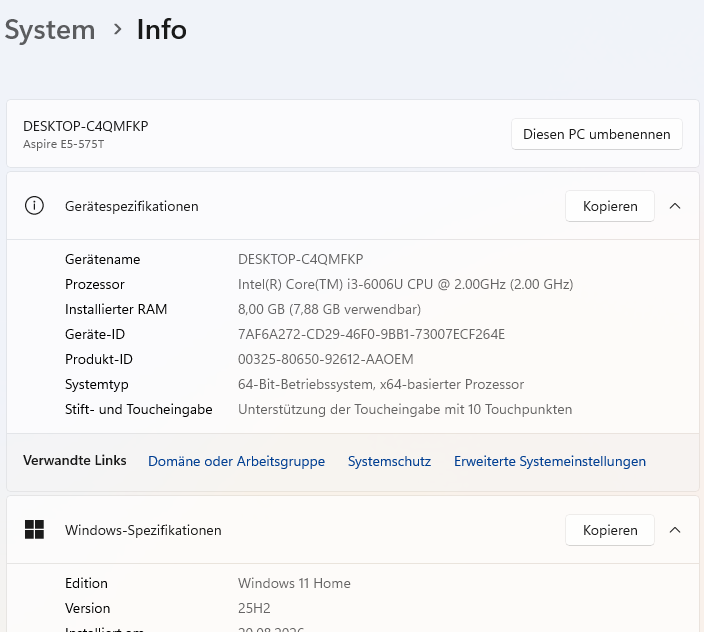This screenshot has height=632, width=704.
Task: Click the Stift- und Toucheingabe label
Action: (x=139, y=409)
